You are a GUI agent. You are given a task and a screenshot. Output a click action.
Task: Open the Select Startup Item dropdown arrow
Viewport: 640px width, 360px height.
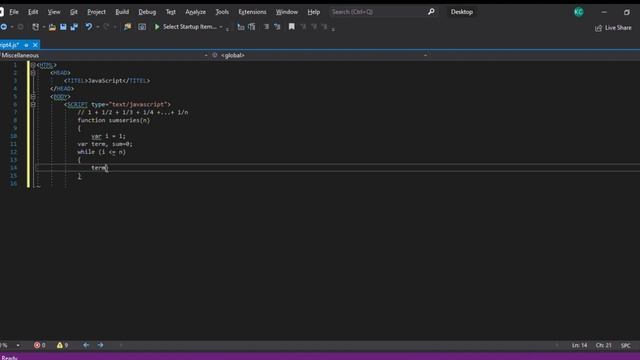tap(221, 27)
